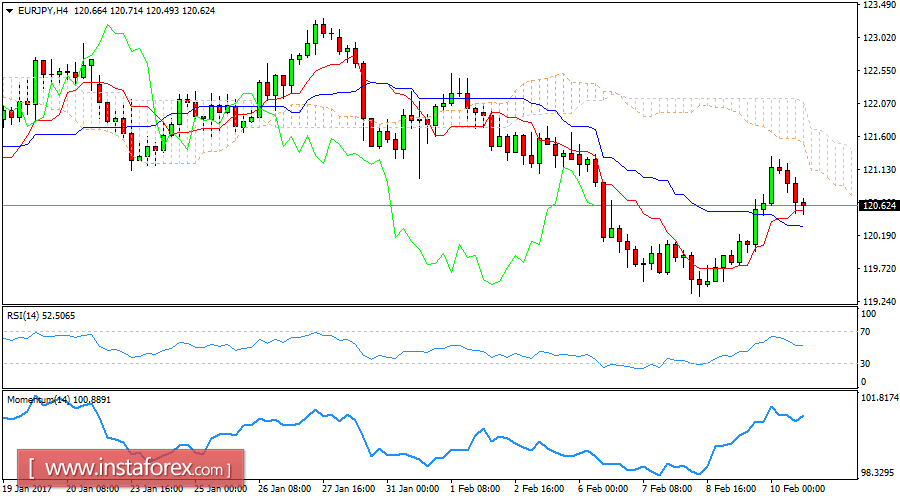Select the EURJPY,H4 chart title text
Screen dimensions: 900x500
coord(42,10)
